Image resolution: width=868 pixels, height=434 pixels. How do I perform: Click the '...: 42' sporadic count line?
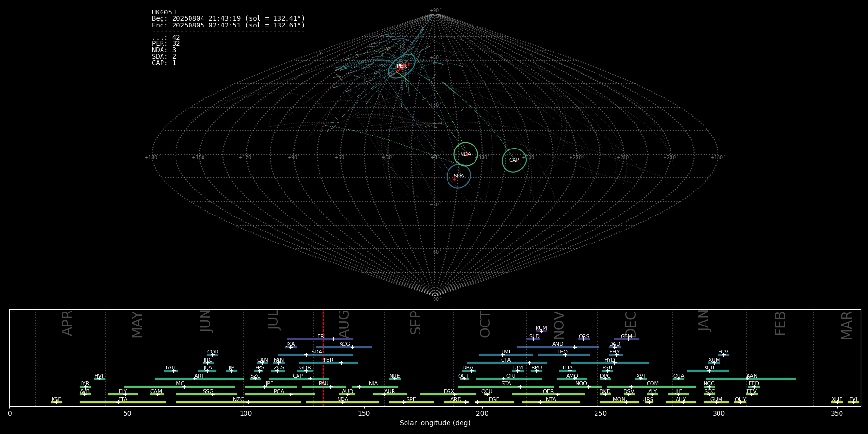point(166,38)
